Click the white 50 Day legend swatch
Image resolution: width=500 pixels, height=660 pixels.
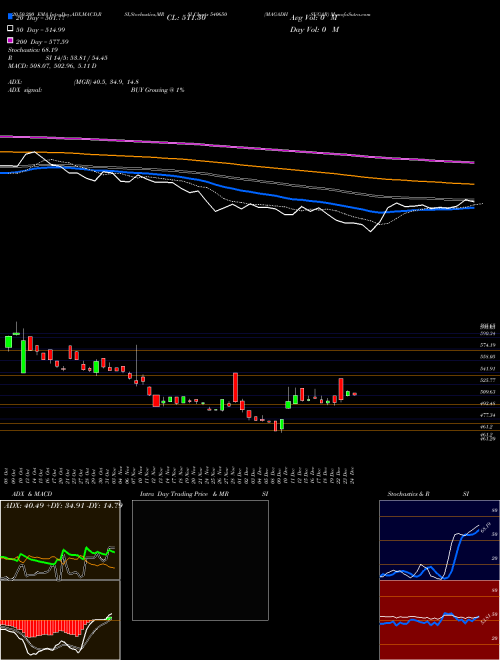(x=11, y=29)
